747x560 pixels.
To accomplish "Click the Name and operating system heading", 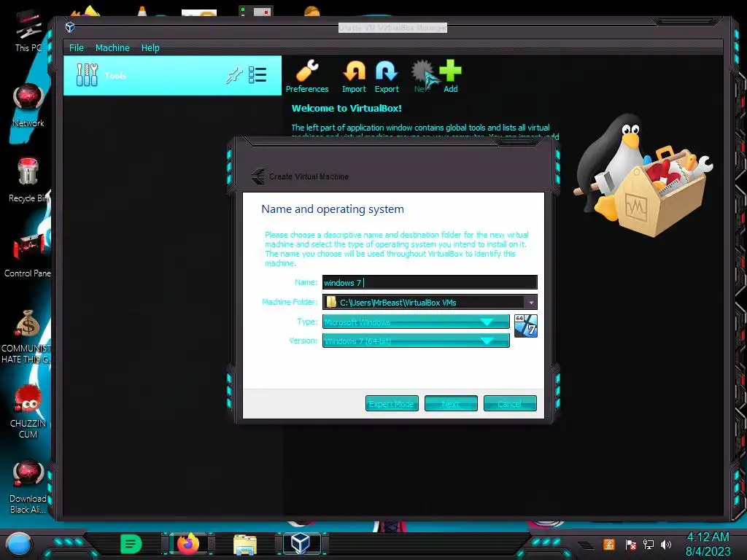I will tap(333, 209).
